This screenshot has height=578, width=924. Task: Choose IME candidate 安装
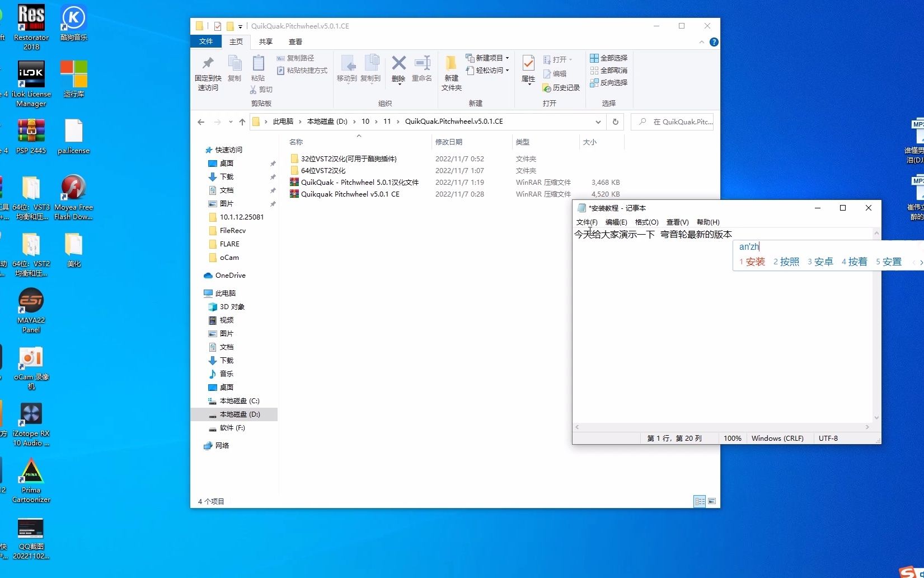click(x=752, y=262)
